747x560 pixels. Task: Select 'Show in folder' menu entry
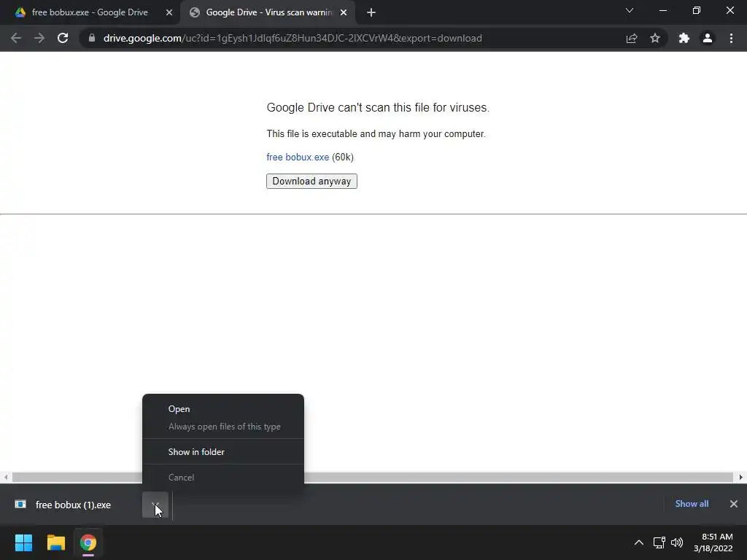tap(223, 452)
